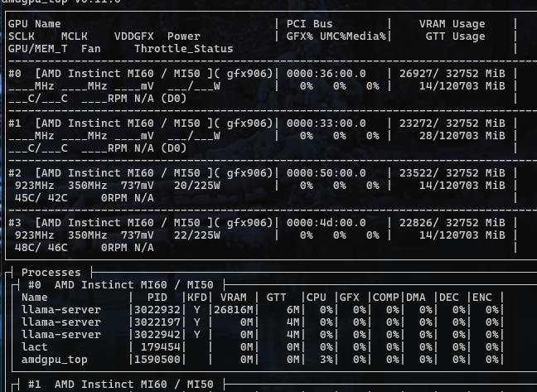The image size is (537, 392).
Task: Click the GPU #2 PCI bus 0000:50:00.0
Action: tap(326, 173)
